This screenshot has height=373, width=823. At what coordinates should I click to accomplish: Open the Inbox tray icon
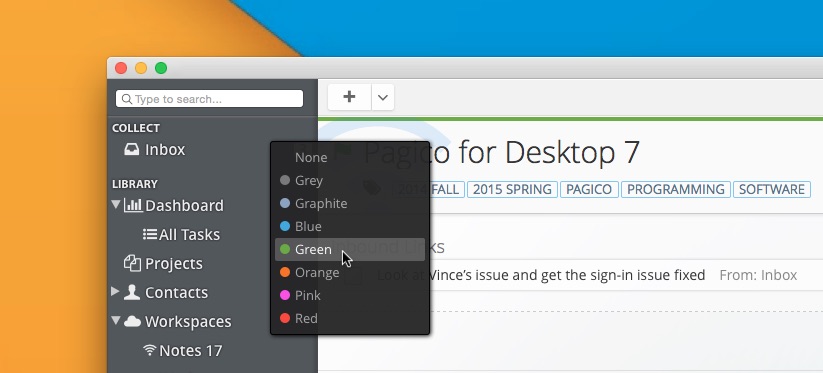coord(132,150)
